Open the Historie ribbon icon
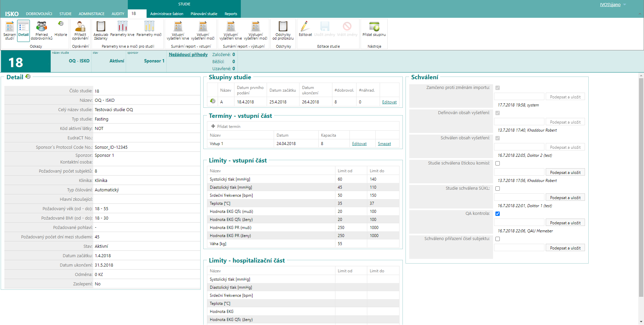Image resolution: width=644 pixels, height=325 pixels. click(x=61, y=29)
